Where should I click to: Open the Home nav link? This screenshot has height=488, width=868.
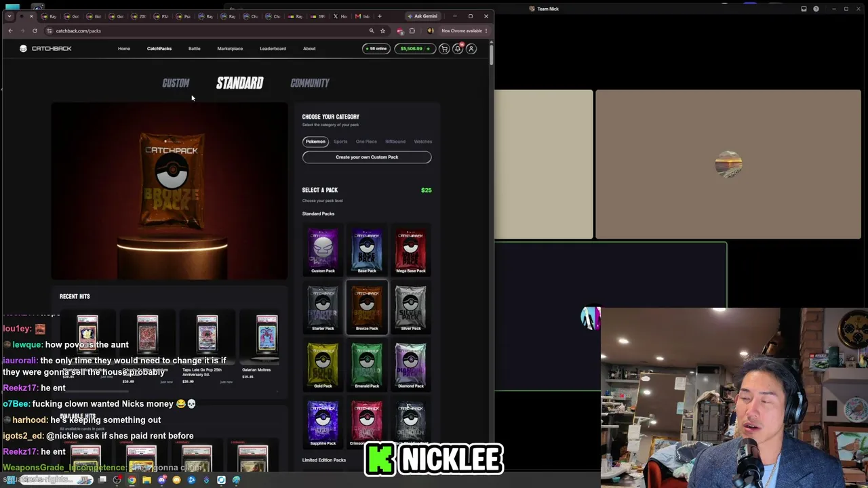(x=124, y=49)
